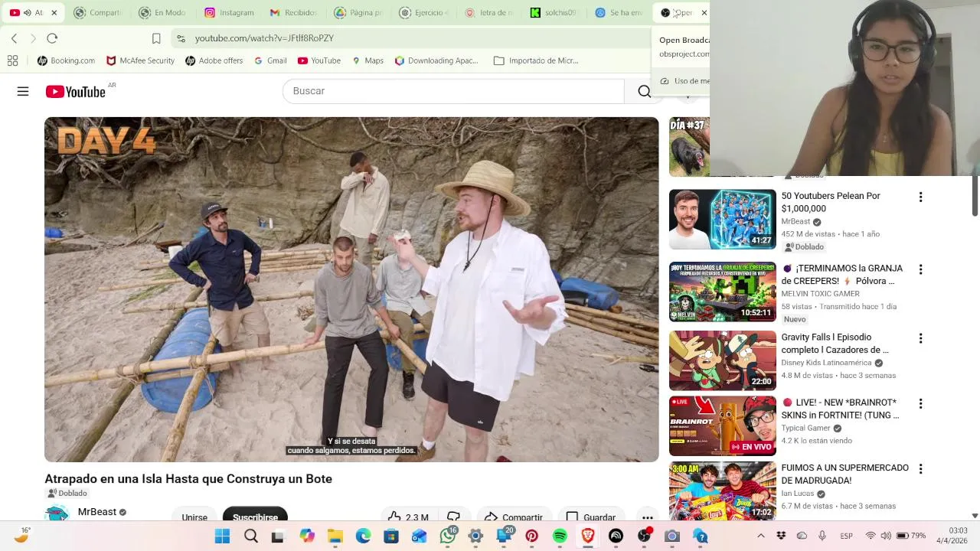Open the Booking.com bookmark
The height and width of the screenshot is (551, 980).
66,60
